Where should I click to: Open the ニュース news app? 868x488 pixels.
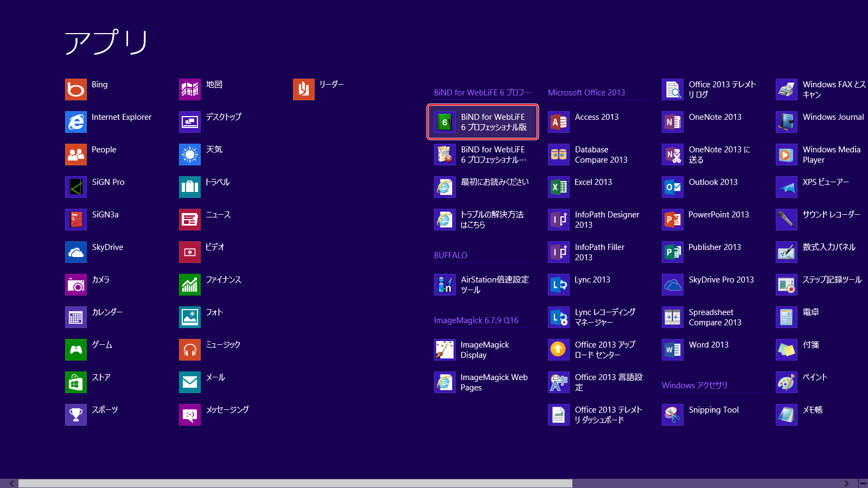[190, 220]
